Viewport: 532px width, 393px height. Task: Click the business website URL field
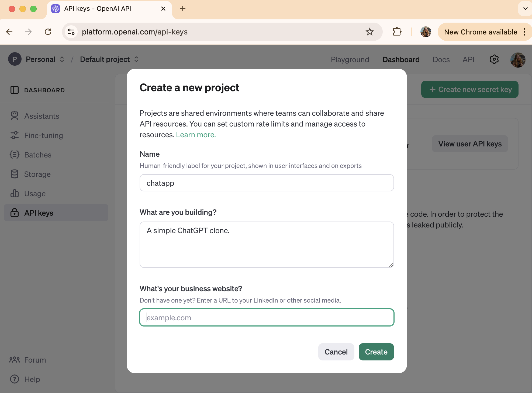pyautogui.click(x=267, y=318)
